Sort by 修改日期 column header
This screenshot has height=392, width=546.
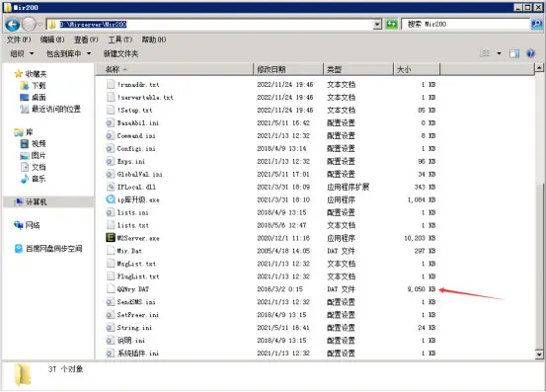coord(288,69)
